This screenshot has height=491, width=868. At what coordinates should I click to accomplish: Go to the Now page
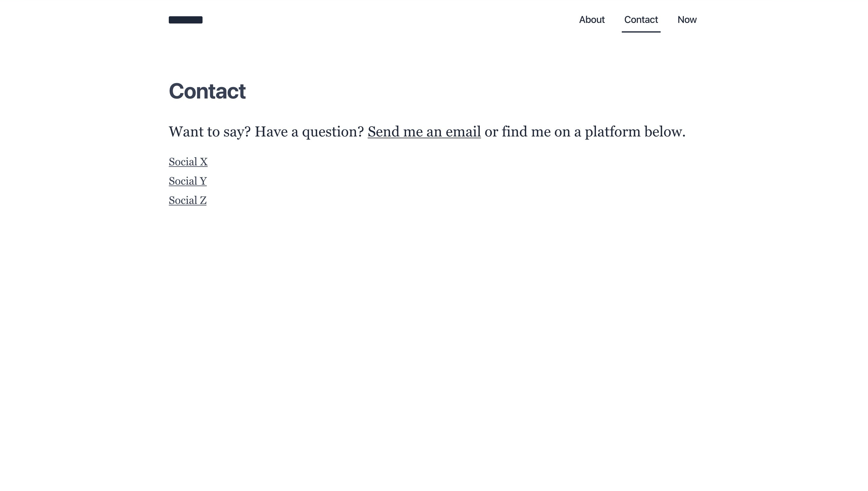(x=687, y=20)
